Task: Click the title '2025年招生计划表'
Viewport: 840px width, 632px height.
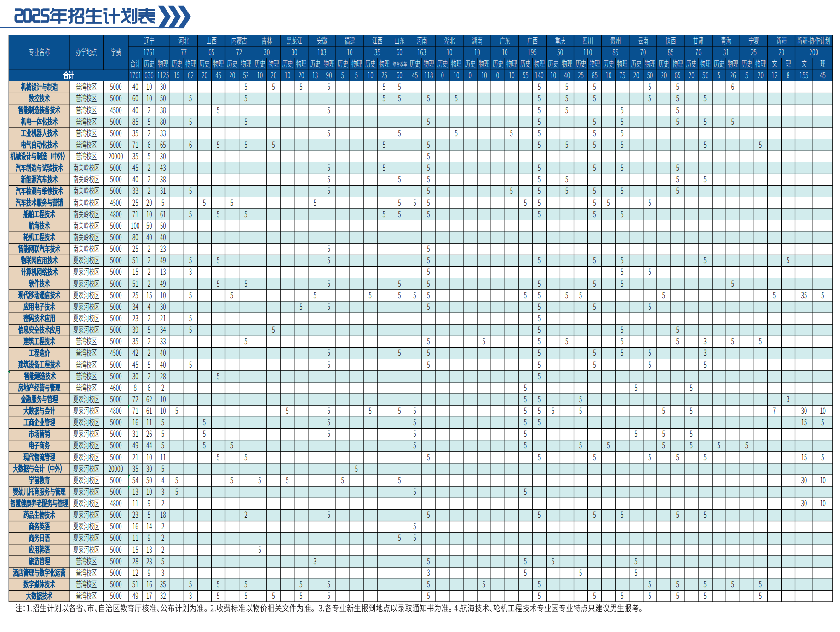Action: click(85, 16)
